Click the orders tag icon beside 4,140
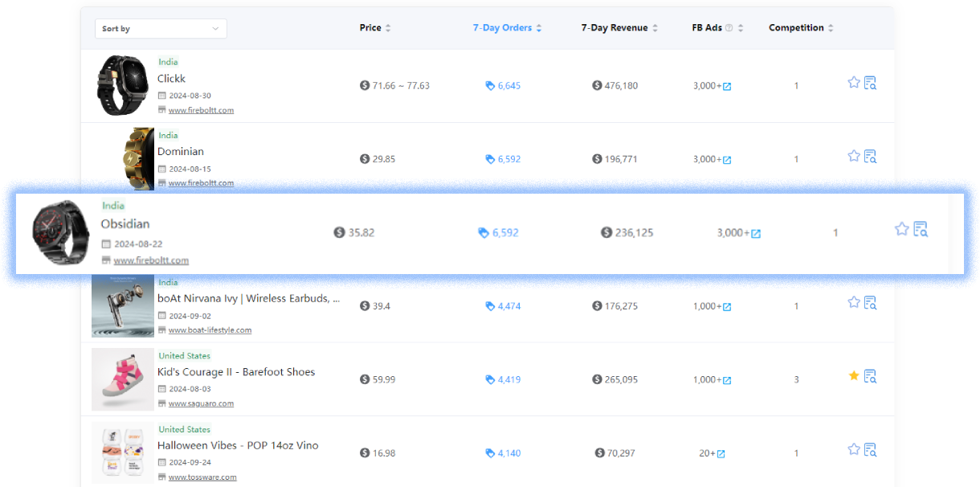The image size is (980, 487). click(x=490, y=453)
